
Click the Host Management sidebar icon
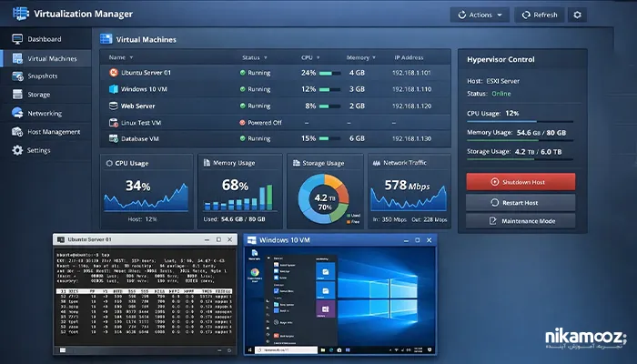click(15, 132)
